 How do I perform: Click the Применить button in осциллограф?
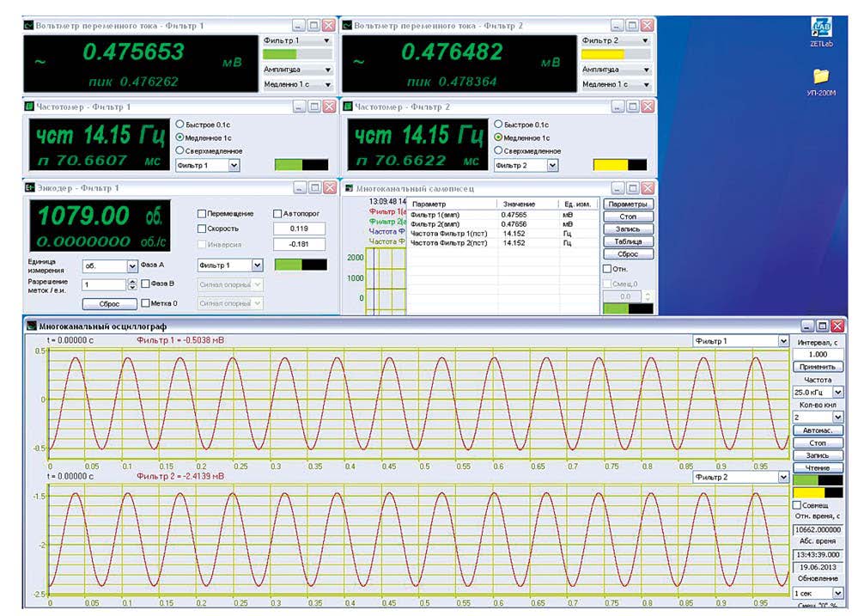coord(818,366)
